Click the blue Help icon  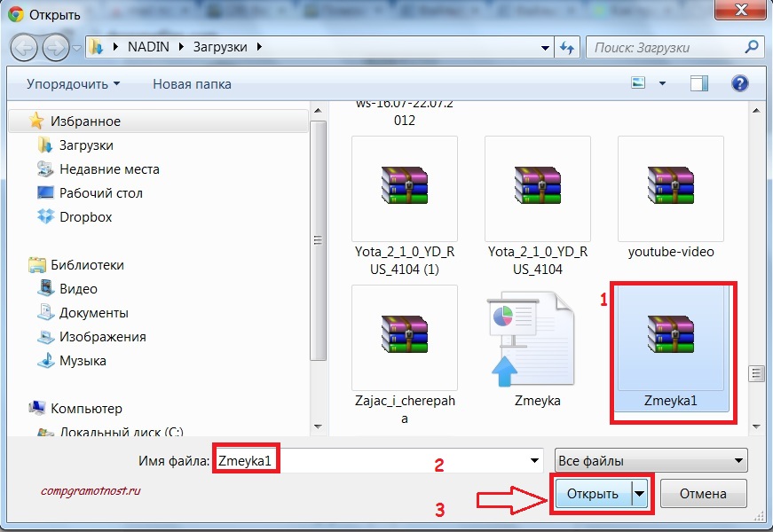pos(739,82)
